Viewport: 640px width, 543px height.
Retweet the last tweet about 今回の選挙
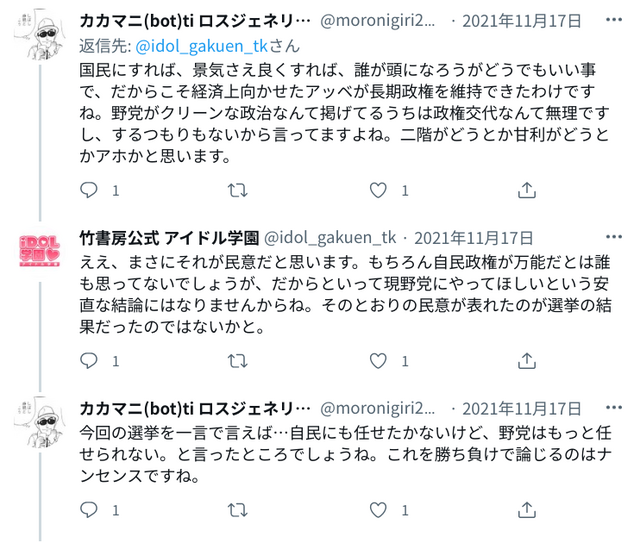[238, 510]
